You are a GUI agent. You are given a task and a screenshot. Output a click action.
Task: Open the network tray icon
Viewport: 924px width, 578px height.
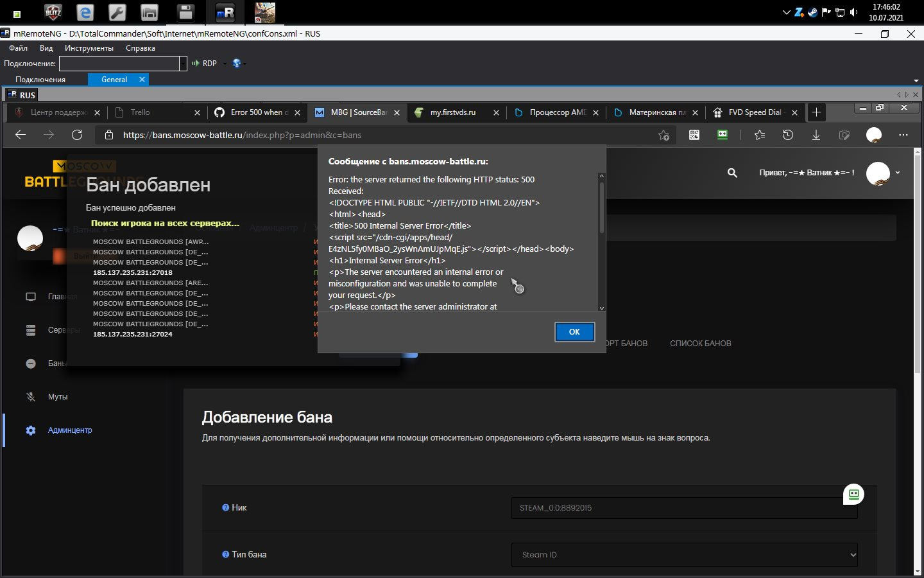(839, 12)
